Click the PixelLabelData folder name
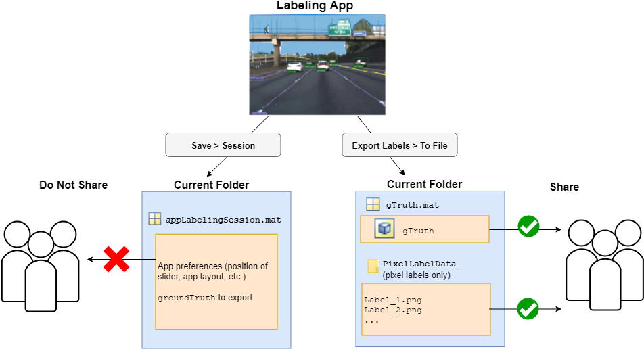The height and width of the screenshot is (349, 644). coord(419,264)
